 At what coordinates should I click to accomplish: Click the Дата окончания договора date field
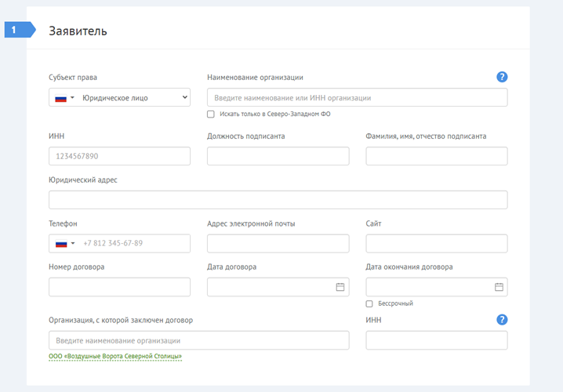tap(437, 287)
